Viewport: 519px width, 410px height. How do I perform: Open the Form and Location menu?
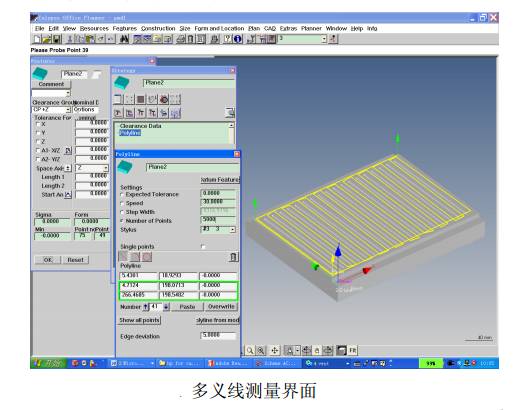click(x=219, y=28)
